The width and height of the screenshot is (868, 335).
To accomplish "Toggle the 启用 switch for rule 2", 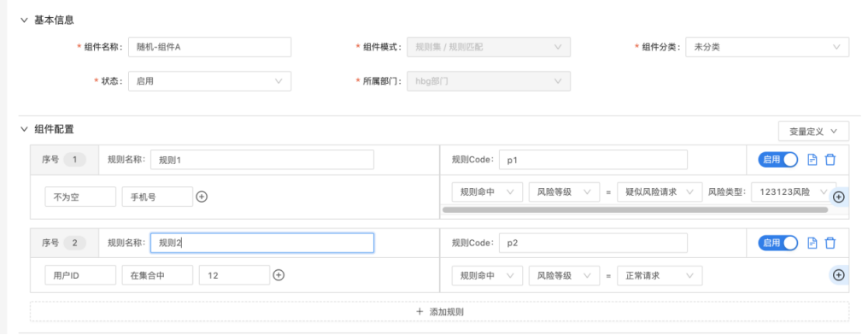I will pyautogui.click(x=777, y=243).
